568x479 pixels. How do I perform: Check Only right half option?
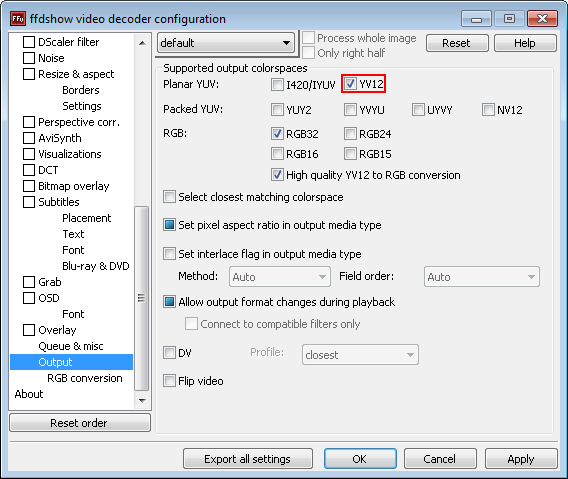click(x=308, y=53)
